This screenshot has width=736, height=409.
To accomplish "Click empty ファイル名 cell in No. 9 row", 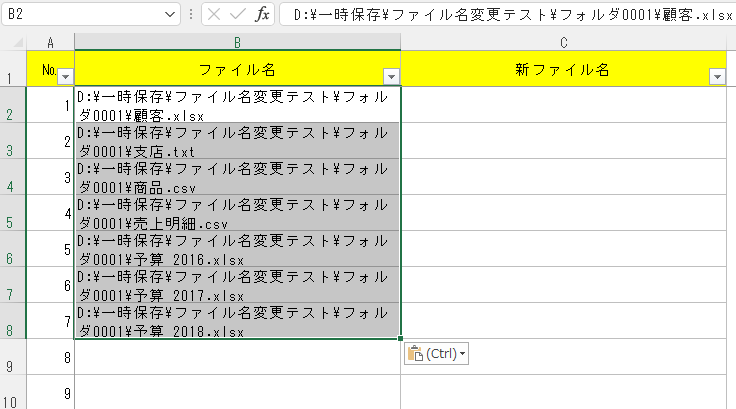I will point(238,392).
